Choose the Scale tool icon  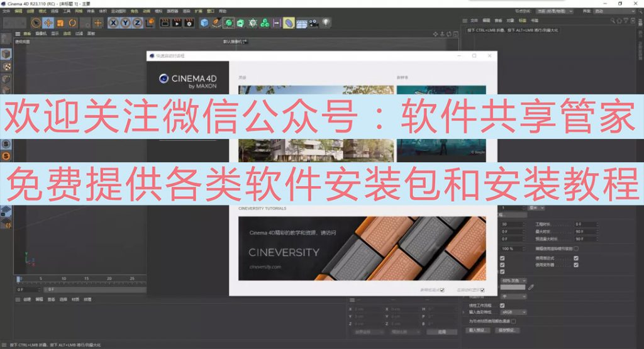tap(60, 23)
